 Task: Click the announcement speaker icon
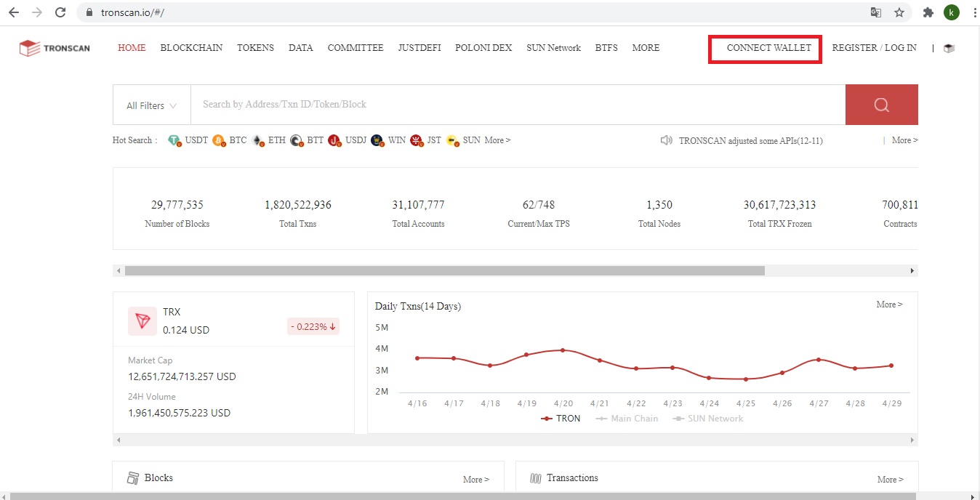coord(666,140)
